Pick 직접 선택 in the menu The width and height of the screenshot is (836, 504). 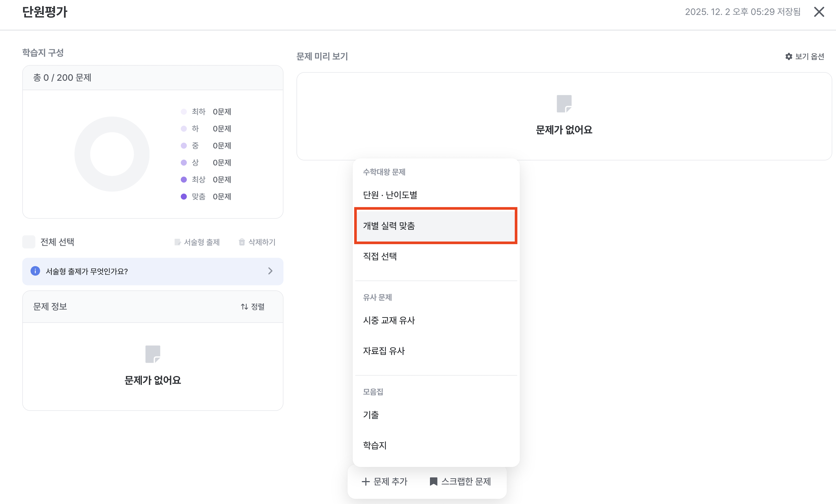tap(380, 256)
